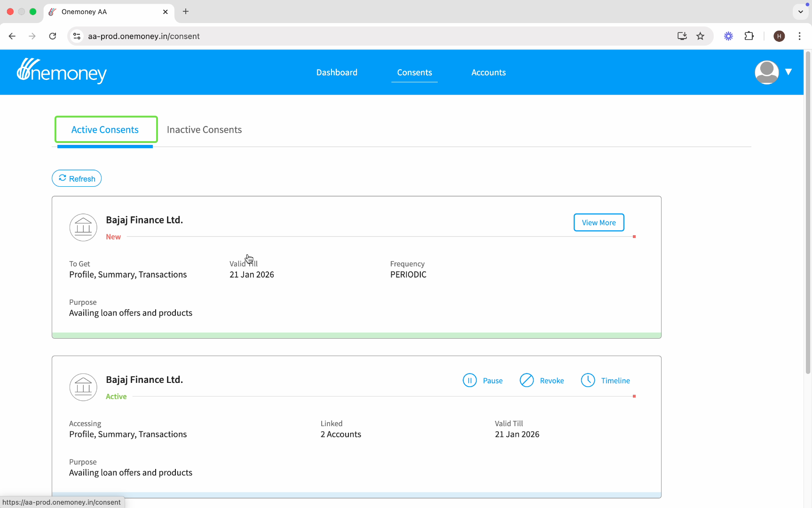
Task: Click the 'New' status label
Action: 113,237
